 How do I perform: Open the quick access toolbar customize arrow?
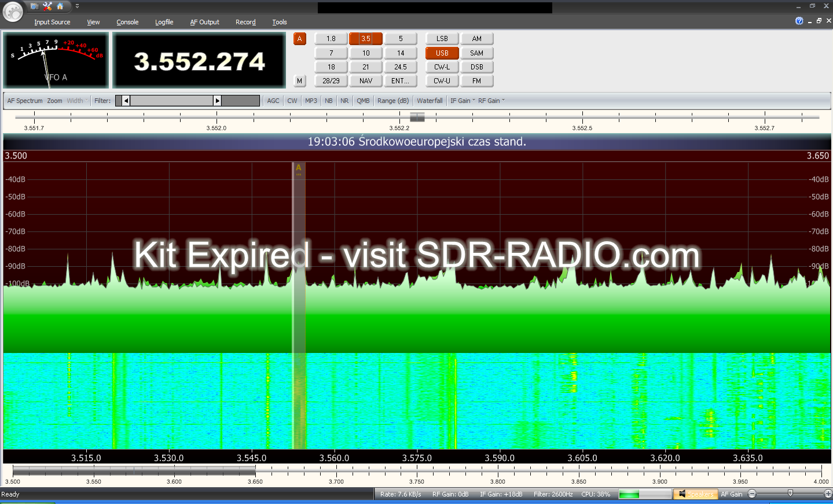tap(77, 6)
